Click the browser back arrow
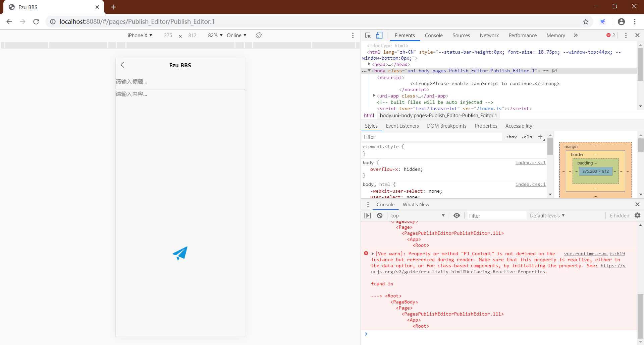Viewport: 644px width, 345px height. (9, 21)
